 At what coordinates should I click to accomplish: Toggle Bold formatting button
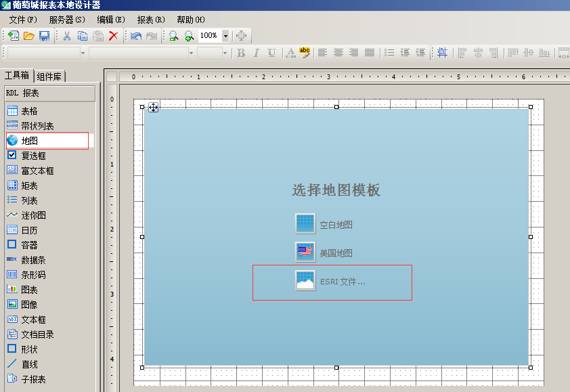point(240,53)
